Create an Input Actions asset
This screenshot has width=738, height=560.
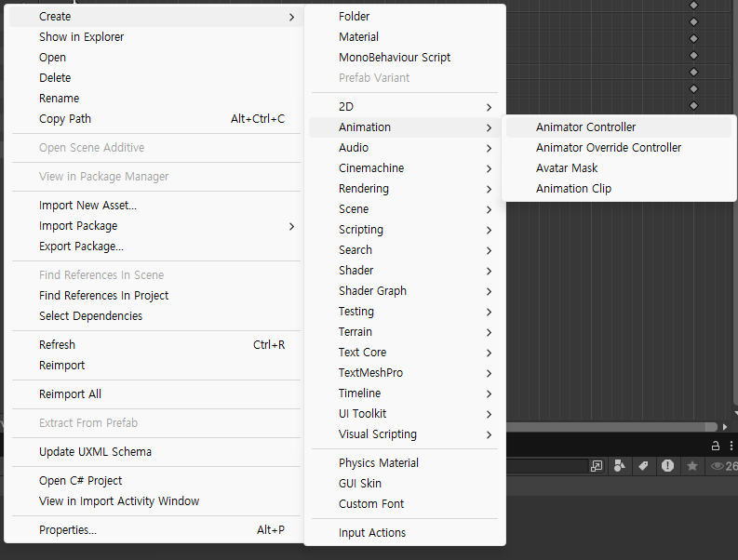405,533
